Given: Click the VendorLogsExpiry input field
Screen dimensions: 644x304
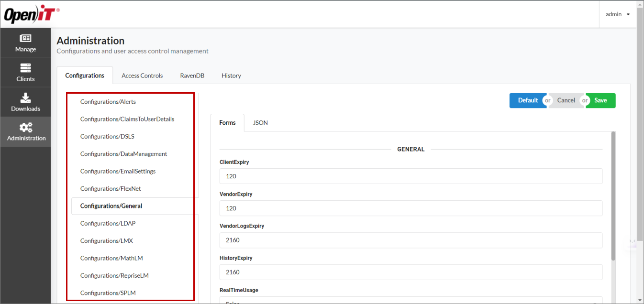Looking at the screenshot, I should 411,240.
